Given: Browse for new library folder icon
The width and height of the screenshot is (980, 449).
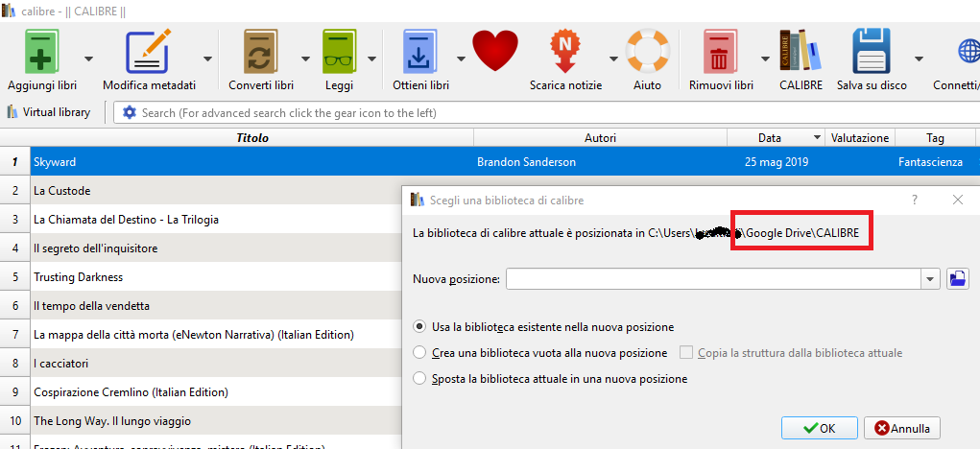Looking at the screenshot, I should (x=958, y=278).
